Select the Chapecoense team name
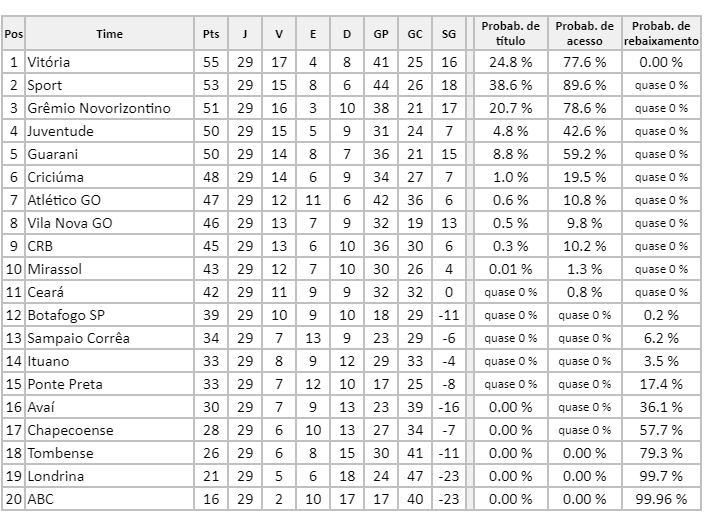The image size is (711, 512). tap(70, 430)
